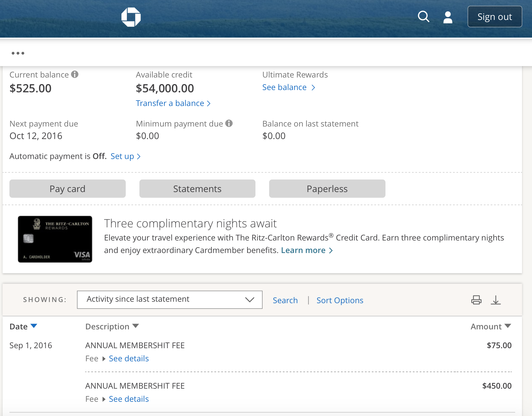Sort transactions by Description column
Screen dimensions: 532x416
pyautogui.click(x=112, y=327)
